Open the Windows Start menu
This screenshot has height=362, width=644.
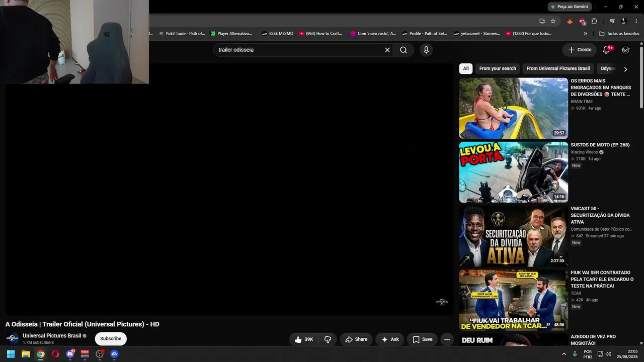coord(11,354)
